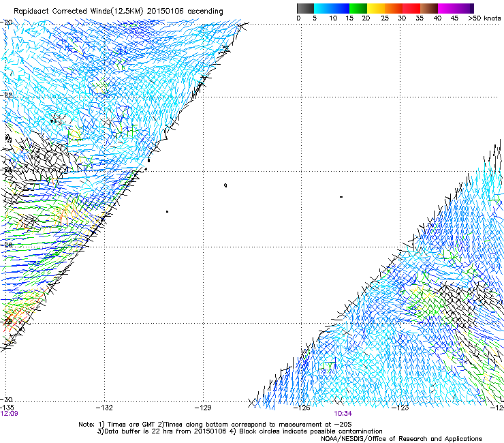The width and height of the screenshot is (504, 443).
Task: Click the '-135' longitude axis label
Action: [7, 408]
